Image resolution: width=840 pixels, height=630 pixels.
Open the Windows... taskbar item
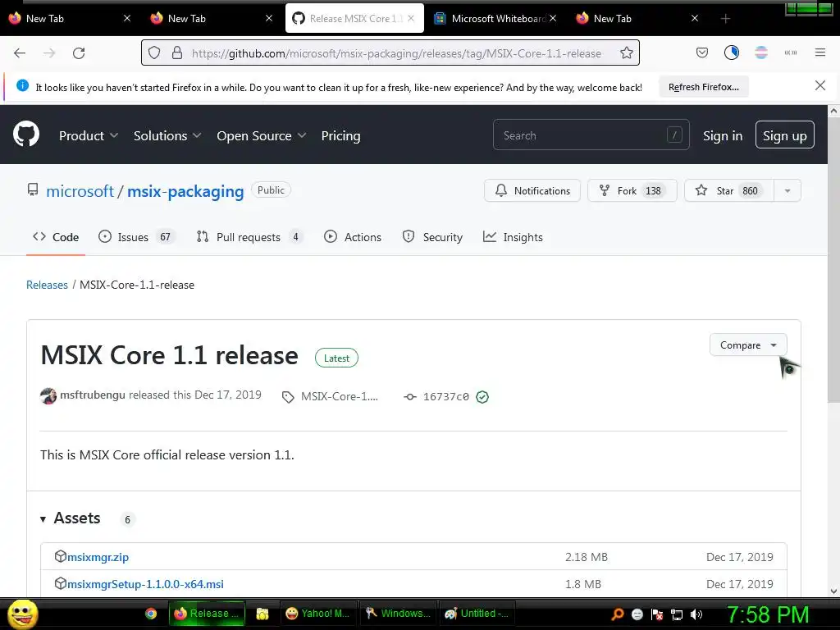[398, 614]
